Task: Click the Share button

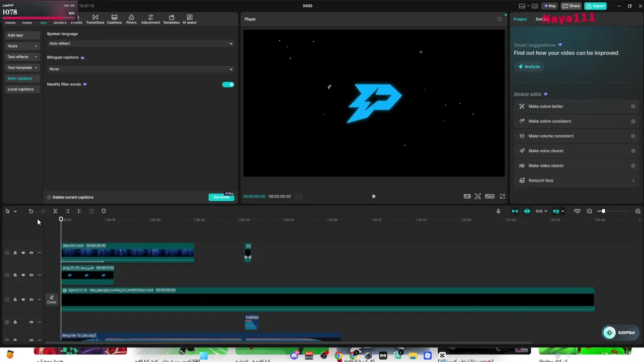Action: point(571,6)
